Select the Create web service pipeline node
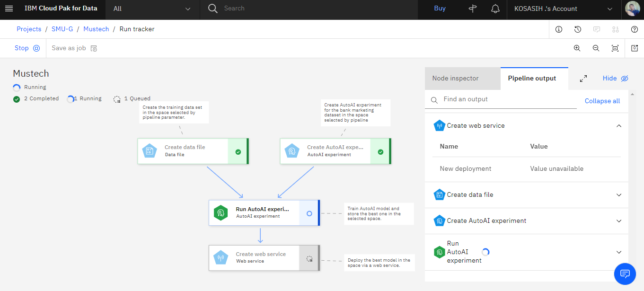The width and height of the screenshot is (644, 291). pos(265,258)
